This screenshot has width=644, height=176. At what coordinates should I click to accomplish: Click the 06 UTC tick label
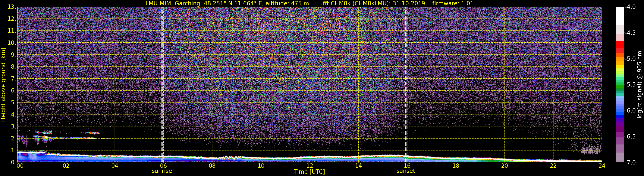(x=163, y=166)
